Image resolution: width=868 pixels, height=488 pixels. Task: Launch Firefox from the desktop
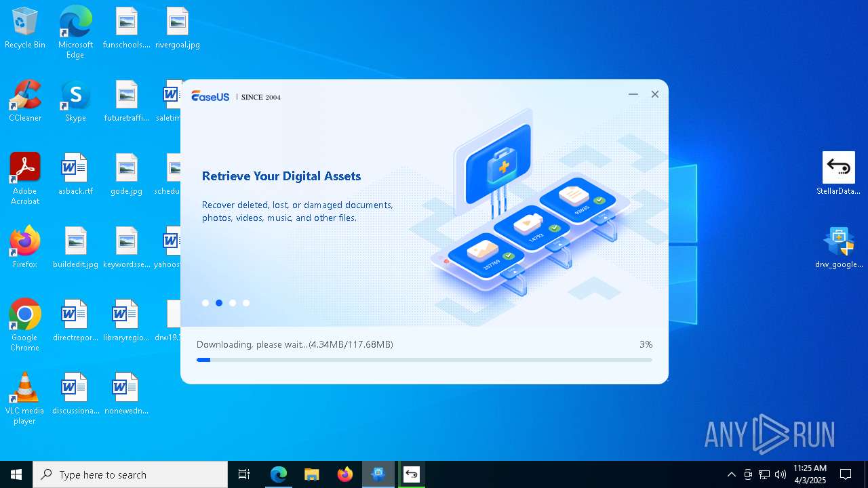(x=25, y=248)
